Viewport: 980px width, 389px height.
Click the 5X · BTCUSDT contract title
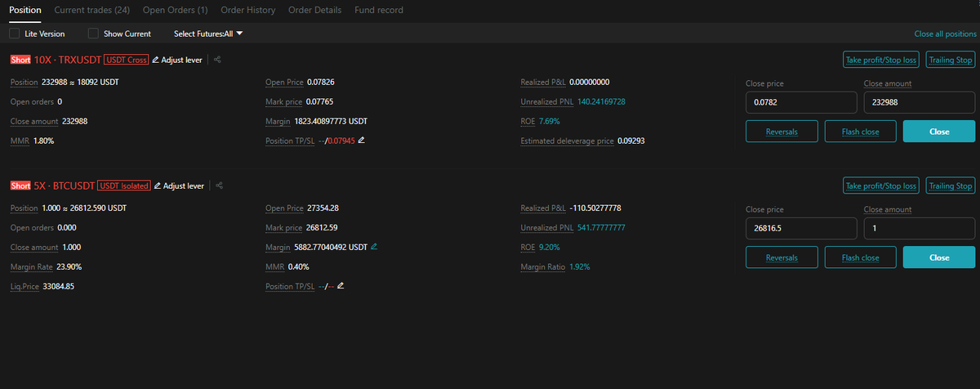[65, 186]
